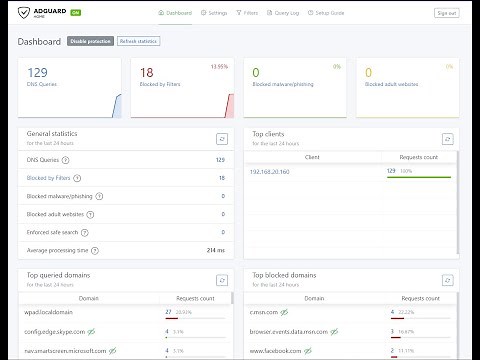Click Domain header in Top blocked domains
Image resolution: width=480 pixels, height=360 pixels.
(x=314, y=298)
